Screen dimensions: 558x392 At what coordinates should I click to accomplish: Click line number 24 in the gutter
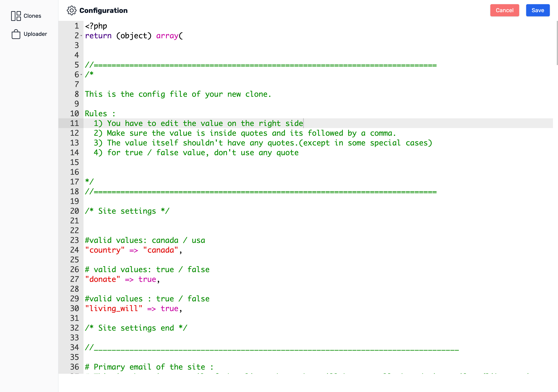(x=75, y=250)
